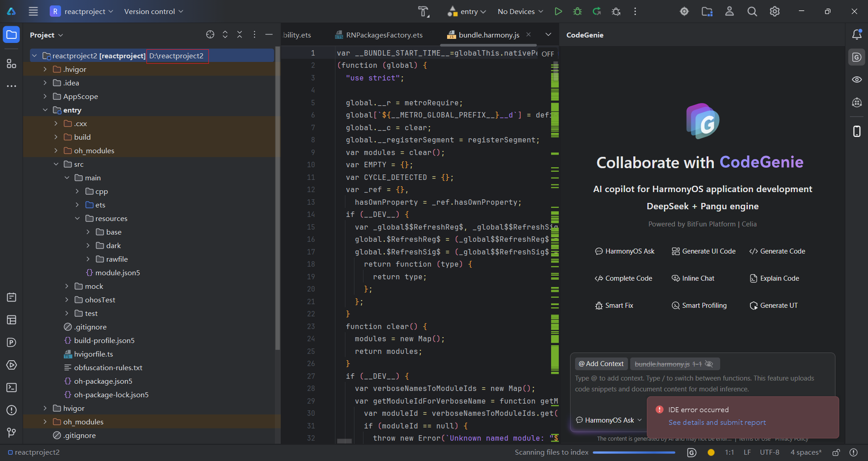Open the account profile icon
Screen dimensions: 868x461
[729, 11]
